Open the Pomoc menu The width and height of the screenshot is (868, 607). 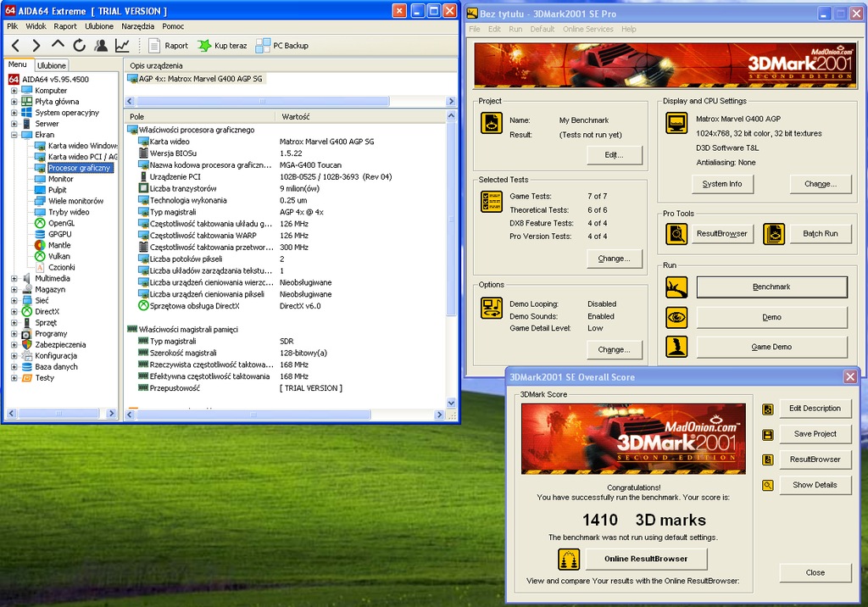(173, 26)
